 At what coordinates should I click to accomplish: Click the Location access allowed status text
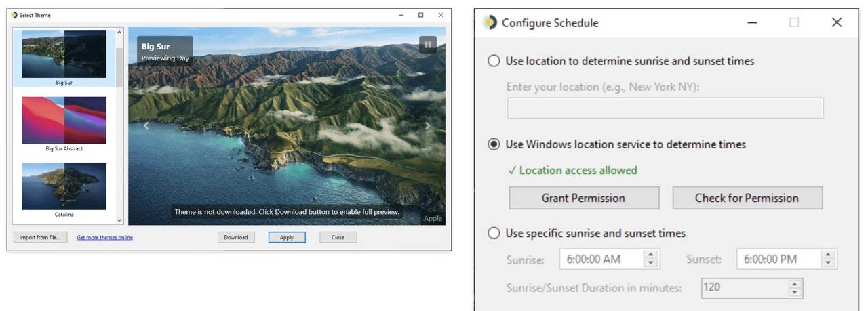[x=572, y=170]
